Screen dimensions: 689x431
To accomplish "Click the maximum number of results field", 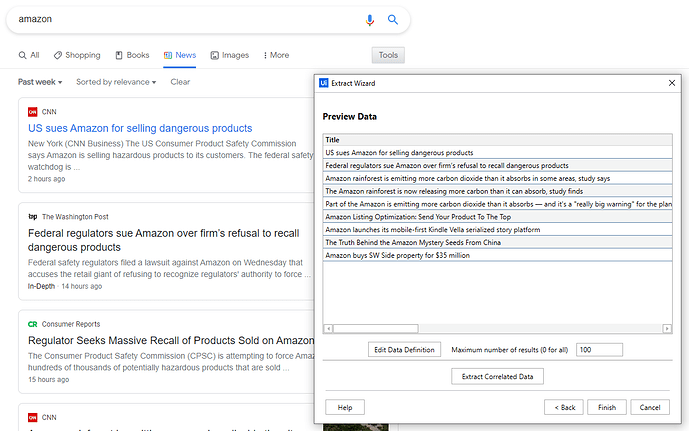I will (x=599, y=349).
